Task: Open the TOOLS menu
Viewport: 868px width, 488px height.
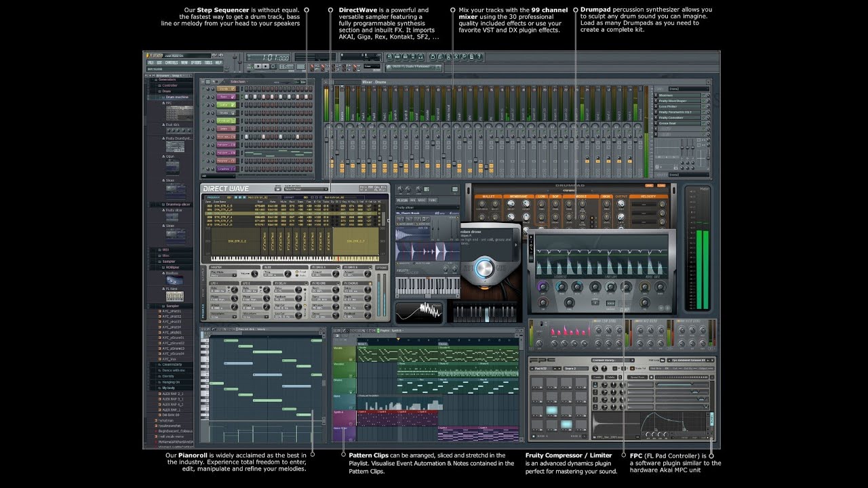Action: point(208,62)
